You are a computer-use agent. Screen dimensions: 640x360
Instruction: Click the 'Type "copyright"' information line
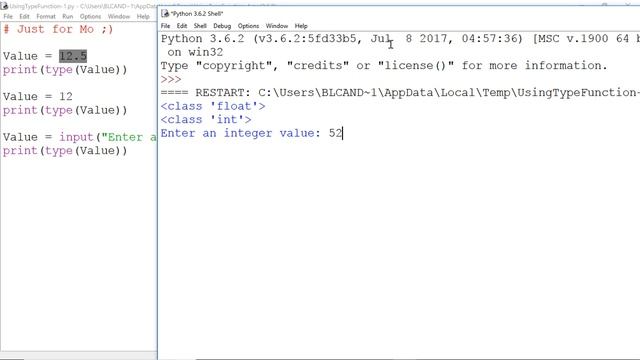point(384,66)
